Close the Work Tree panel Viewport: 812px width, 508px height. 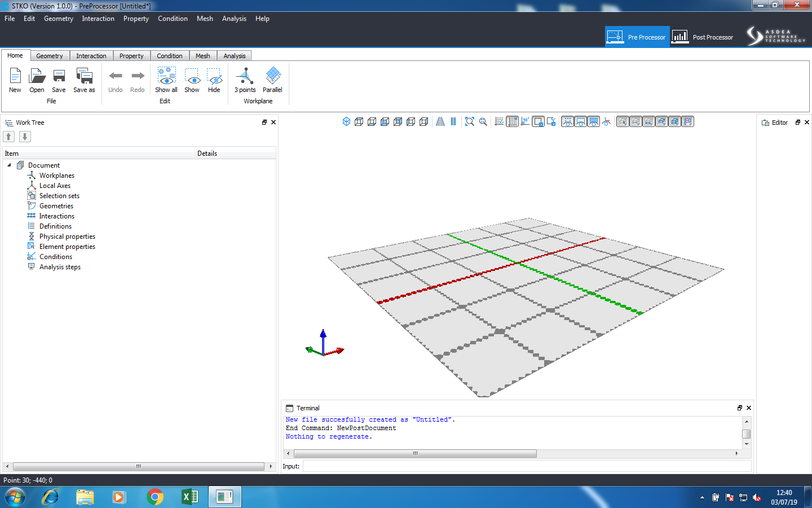click(273, 122)
